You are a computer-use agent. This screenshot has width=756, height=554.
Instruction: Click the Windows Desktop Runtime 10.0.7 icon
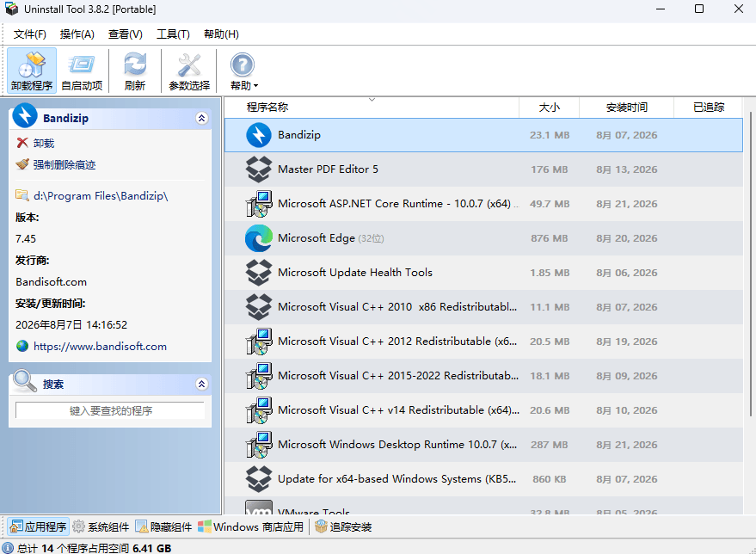tap(259, 445)
